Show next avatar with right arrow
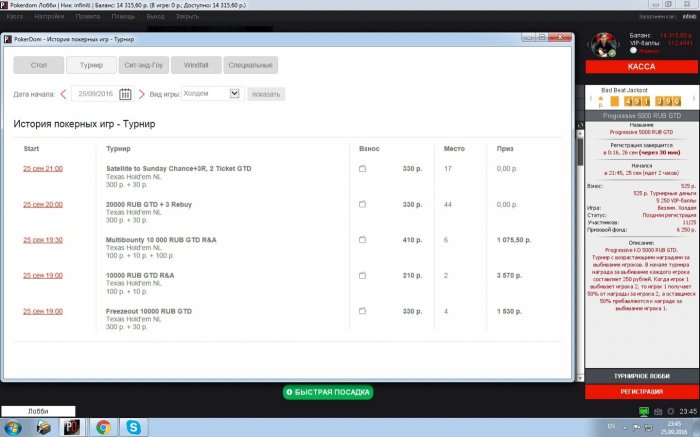 [619, 45]
